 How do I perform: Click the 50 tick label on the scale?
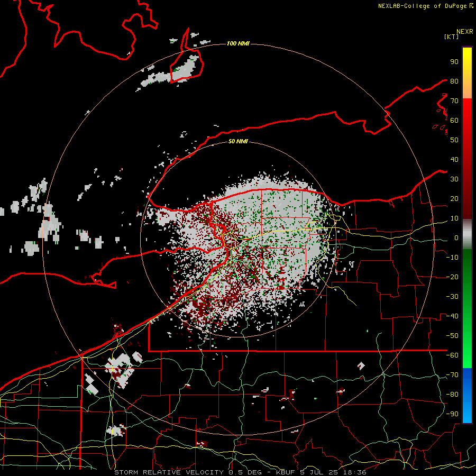454,140
